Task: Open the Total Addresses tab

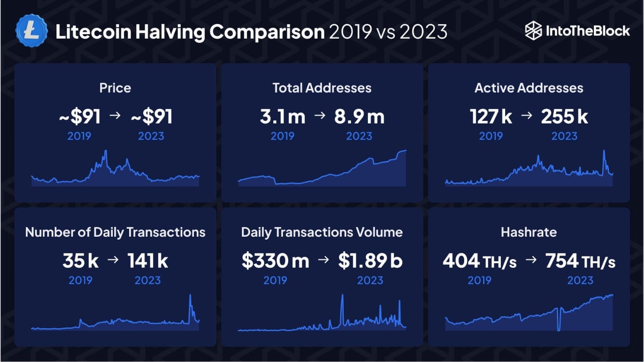Action: [x=322, y=88]
